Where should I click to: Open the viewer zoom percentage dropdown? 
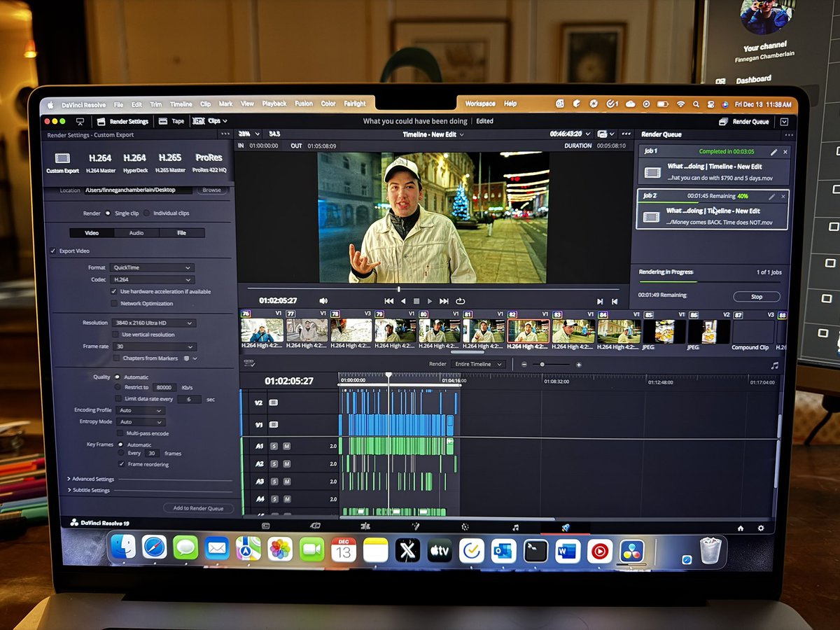click(249, 133)
